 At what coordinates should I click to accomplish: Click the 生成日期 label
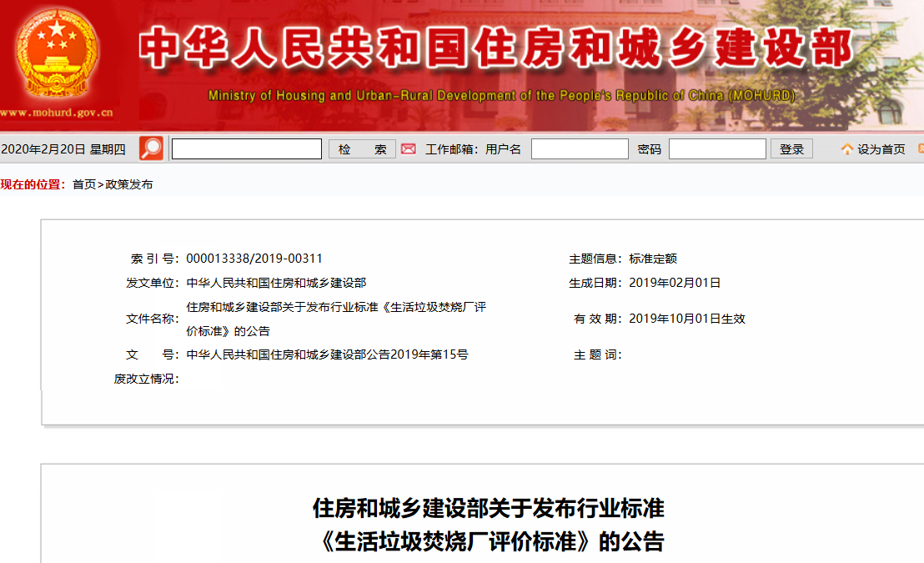point(595,283)
